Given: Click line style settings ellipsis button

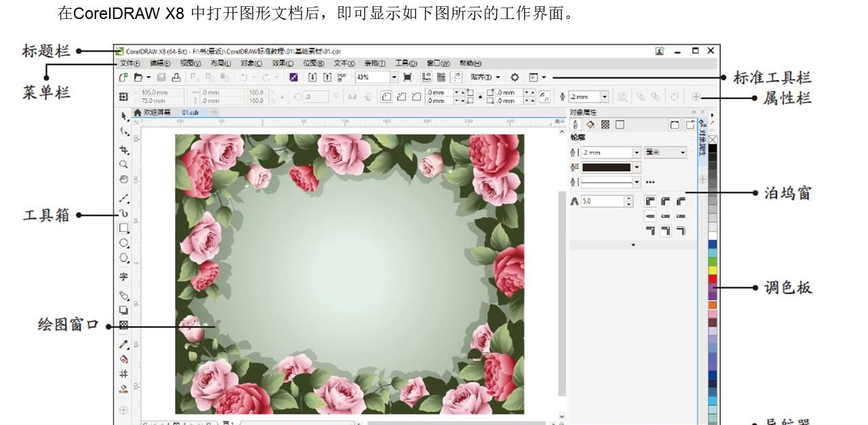Looking at the screenshot, I should (x=650, y=182).
